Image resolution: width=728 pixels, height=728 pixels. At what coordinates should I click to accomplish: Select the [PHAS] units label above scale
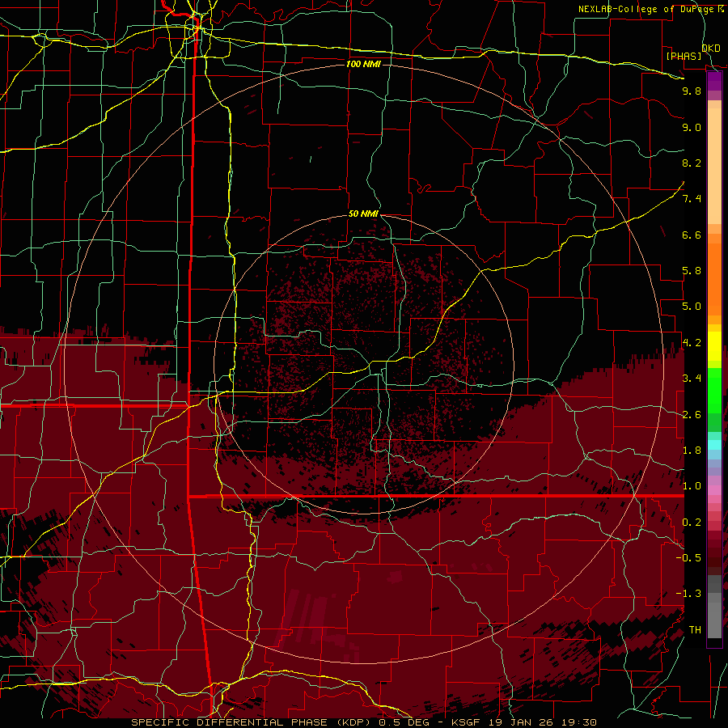tap(684, 56)
